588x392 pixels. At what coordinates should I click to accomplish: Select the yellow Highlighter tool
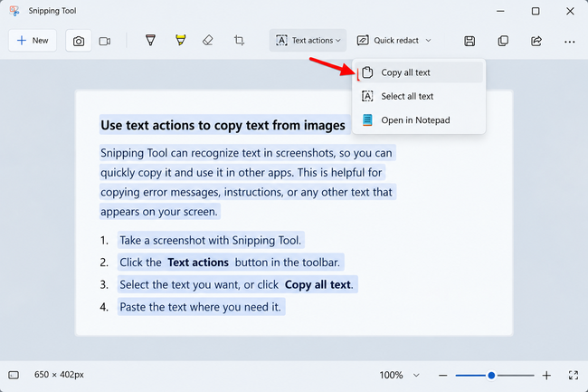pos(180,40)
